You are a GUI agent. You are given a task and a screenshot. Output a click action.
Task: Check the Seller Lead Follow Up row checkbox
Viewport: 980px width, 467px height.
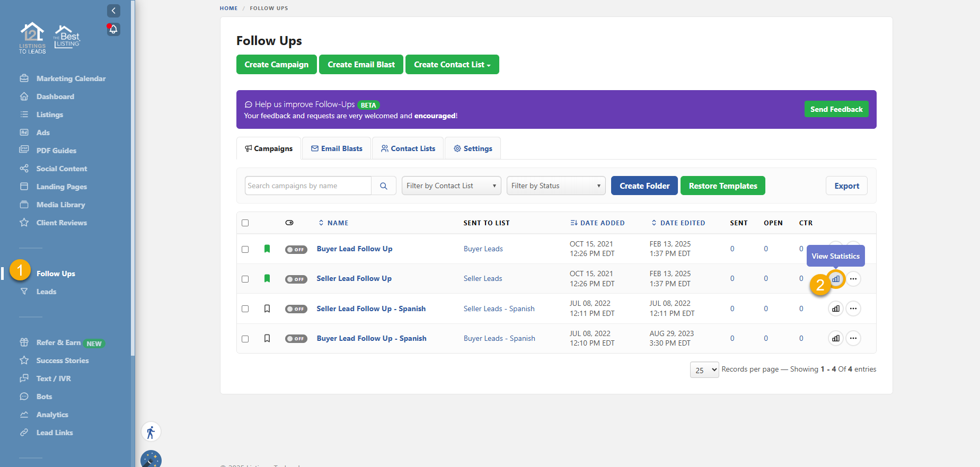coord(245,279)
